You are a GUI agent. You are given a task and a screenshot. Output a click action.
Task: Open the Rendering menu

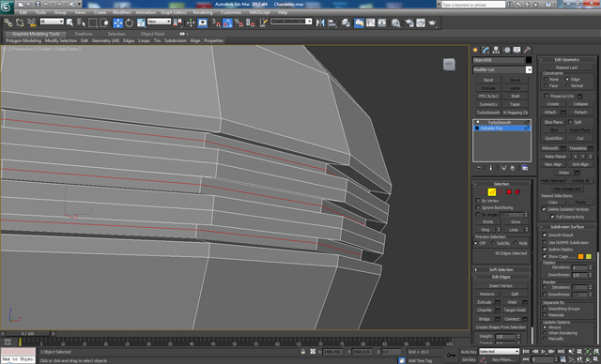point(203,12)
